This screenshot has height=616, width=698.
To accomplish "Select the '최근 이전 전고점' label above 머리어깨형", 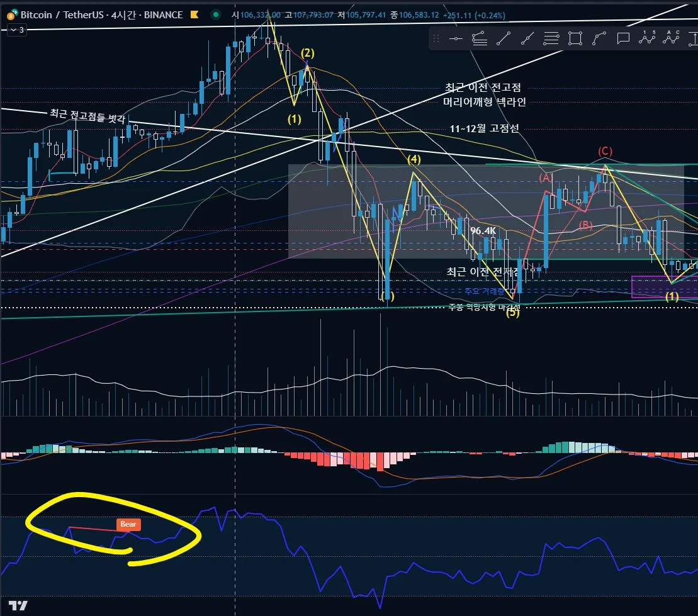I will tap(483, 87).
